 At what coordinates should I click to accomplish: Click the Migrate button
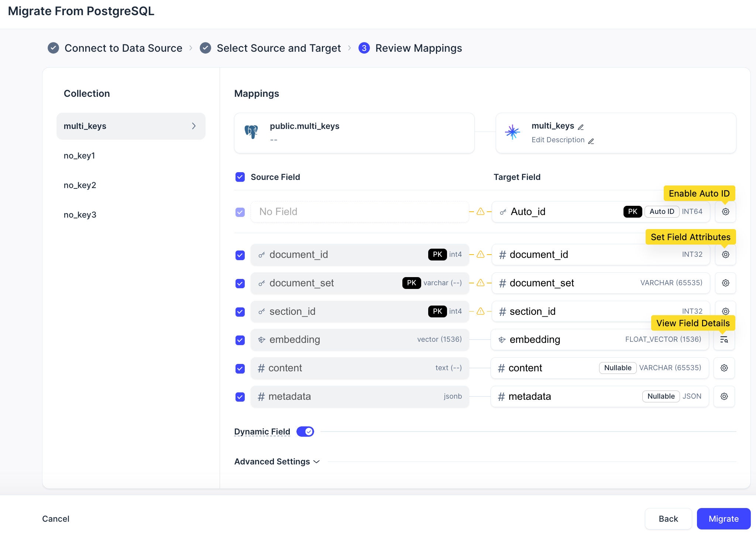[x=724, y=519]
